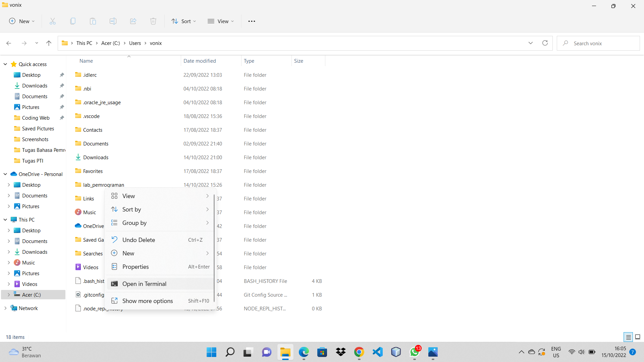Open Visual Studio Code from taskbar
644x362 pixels.
coord(377,352)
